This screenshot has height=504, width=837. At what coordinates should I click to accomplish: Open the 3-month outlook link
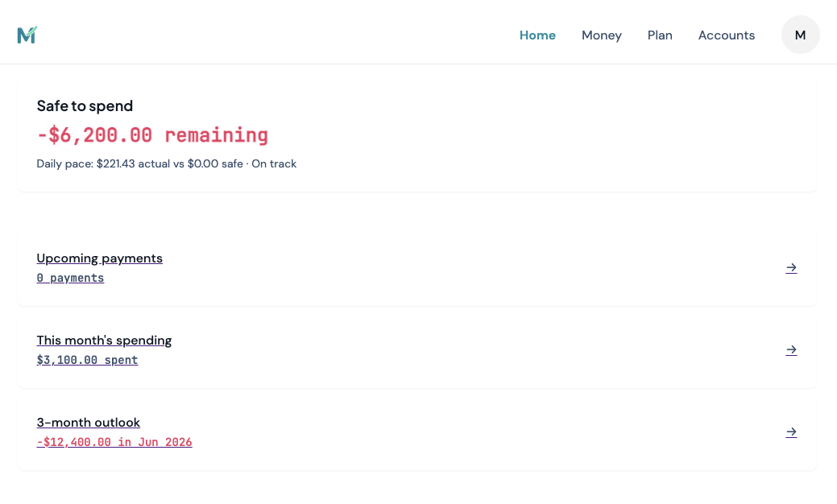click(x=88, y=423)
